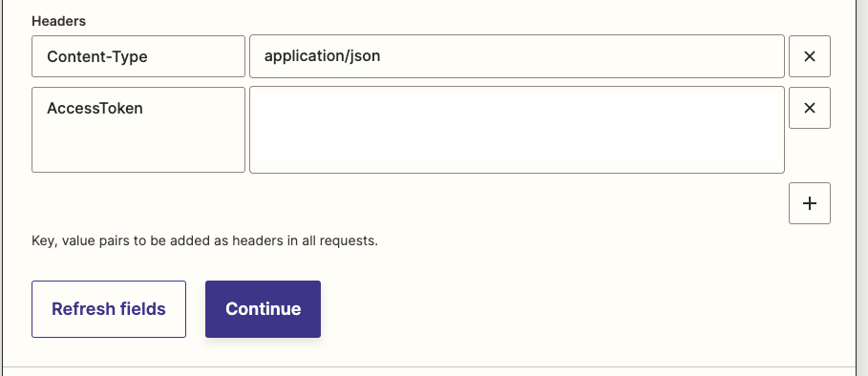The image size is (868, 376).
Task: Select the Headers section label
Action: (x=58, y=21)
